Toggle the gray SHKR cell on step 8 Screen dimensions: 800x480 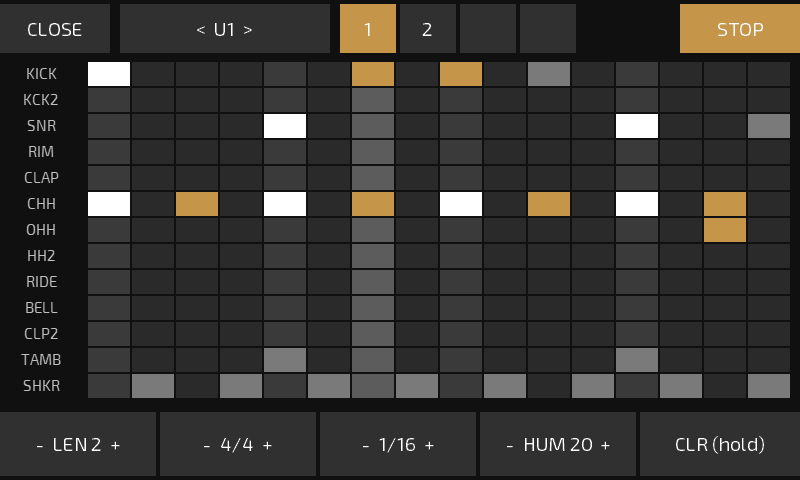point(417,386)
